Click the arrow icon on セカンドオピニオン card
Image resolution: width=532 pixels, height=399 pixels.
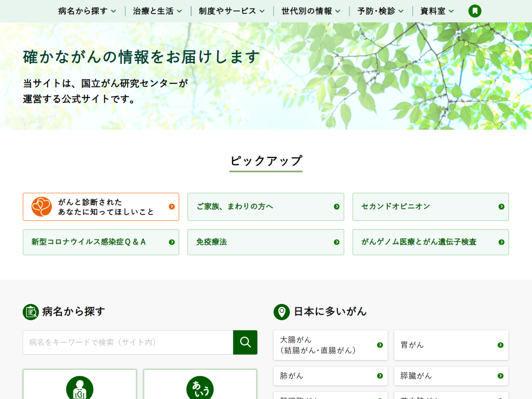501,207
